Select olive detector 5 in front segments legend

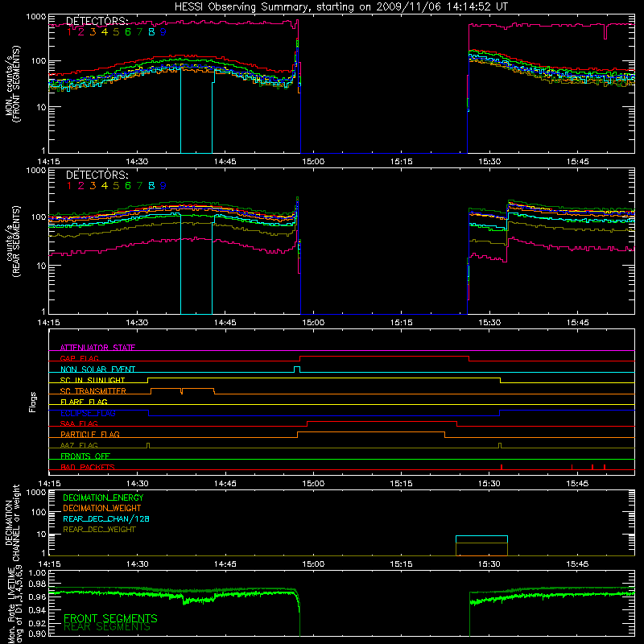[116, 31]
